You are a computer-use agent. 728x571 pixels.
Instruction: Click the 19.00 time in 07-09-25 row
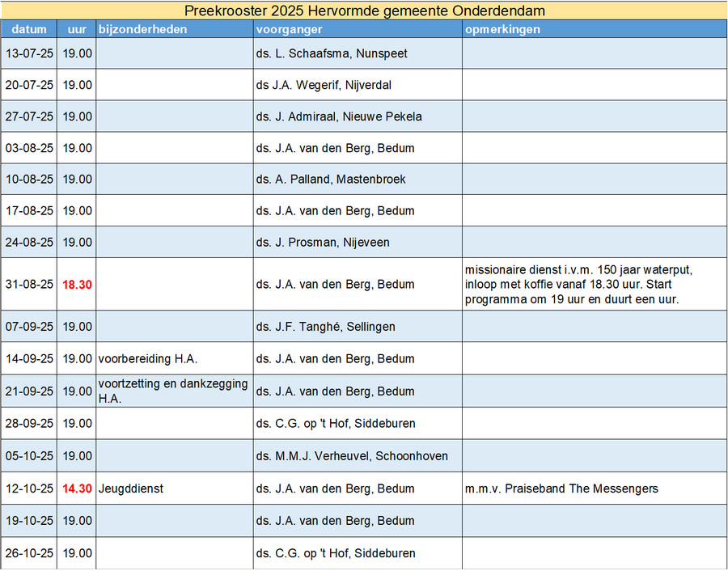pos(77,327)
